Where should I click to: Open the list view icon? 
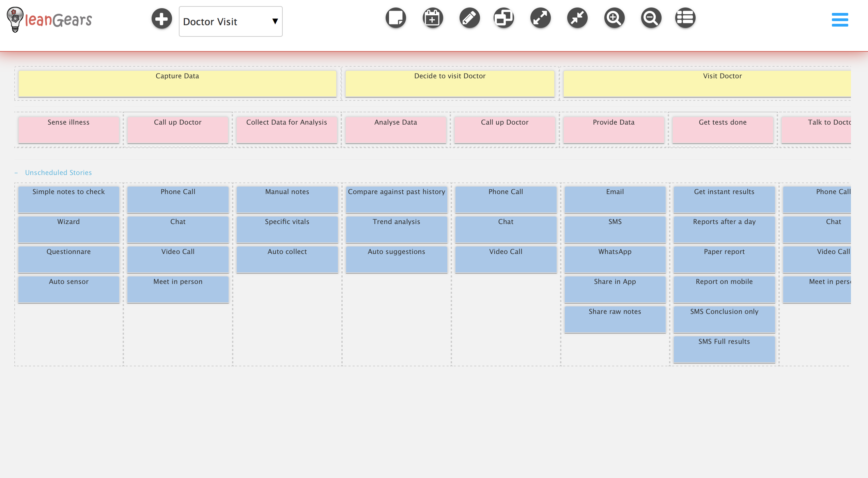tap(685, 18)
